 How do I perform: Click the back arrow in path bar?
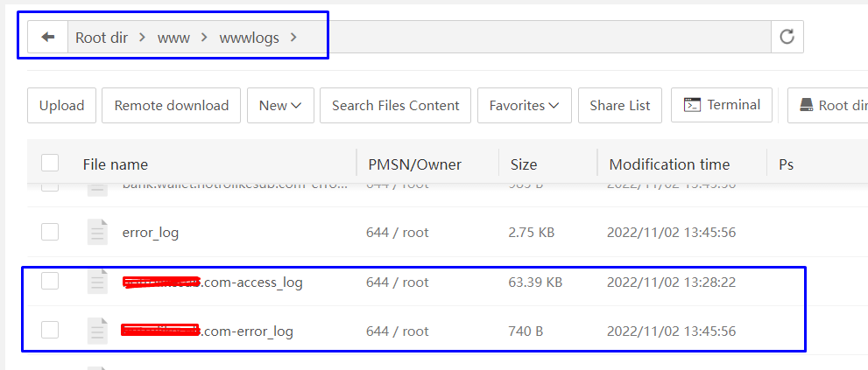pos(48,38)
